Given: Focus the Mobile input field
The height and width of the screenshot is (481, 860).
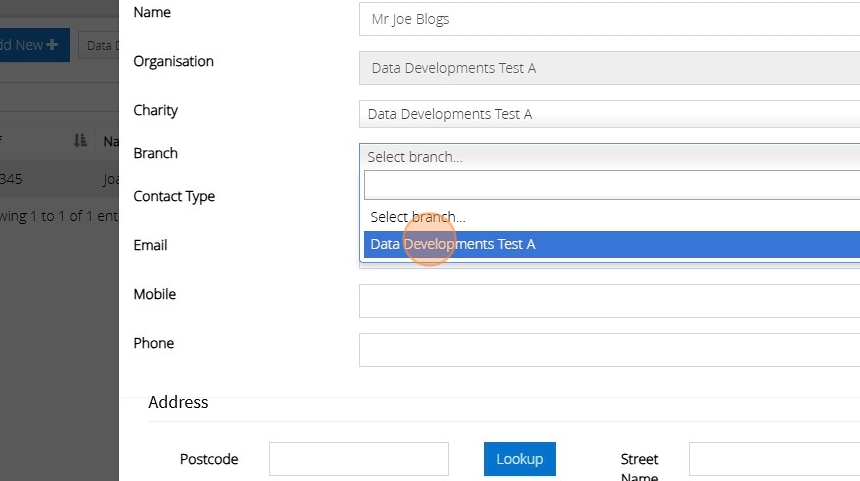Looking at the screenshot, I should (608, 300).
